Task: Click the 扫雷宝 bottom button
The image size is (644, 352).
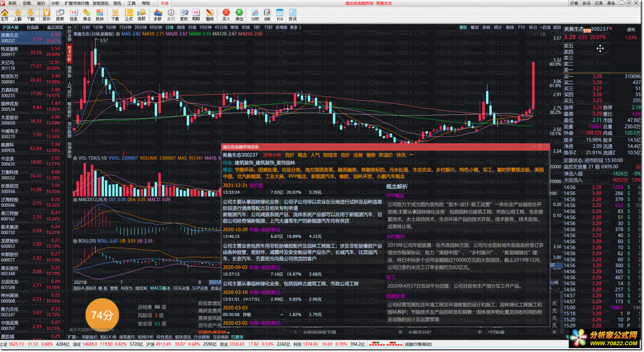Action: pyautogui.click(x=237, y=337)
